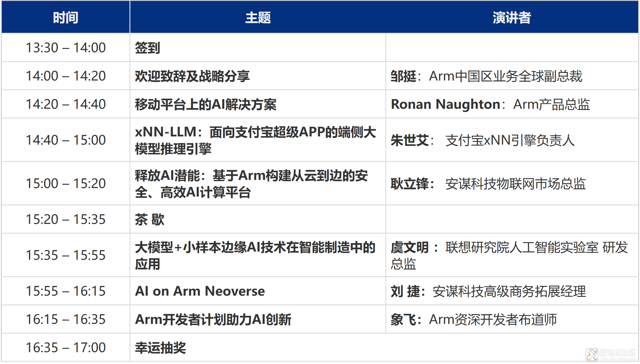Select the 16:35 – 17:00 time cell

[66, 348]
